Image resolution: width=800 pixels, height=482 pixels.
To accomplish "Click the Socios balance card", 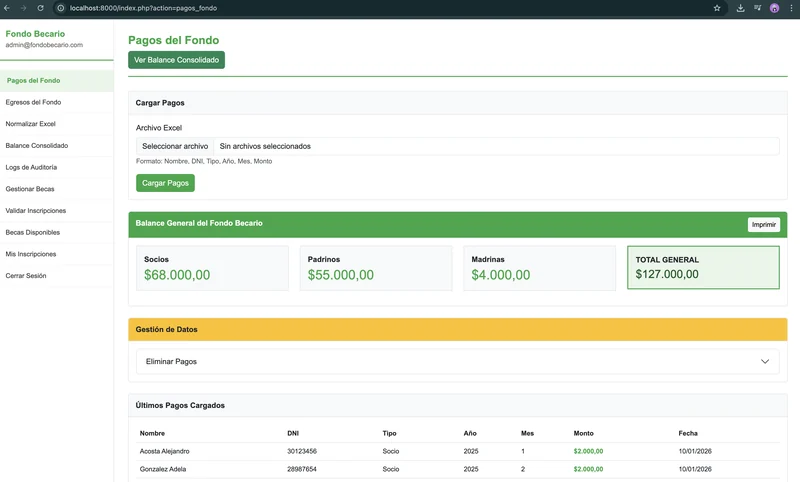I will pos(212,268).
